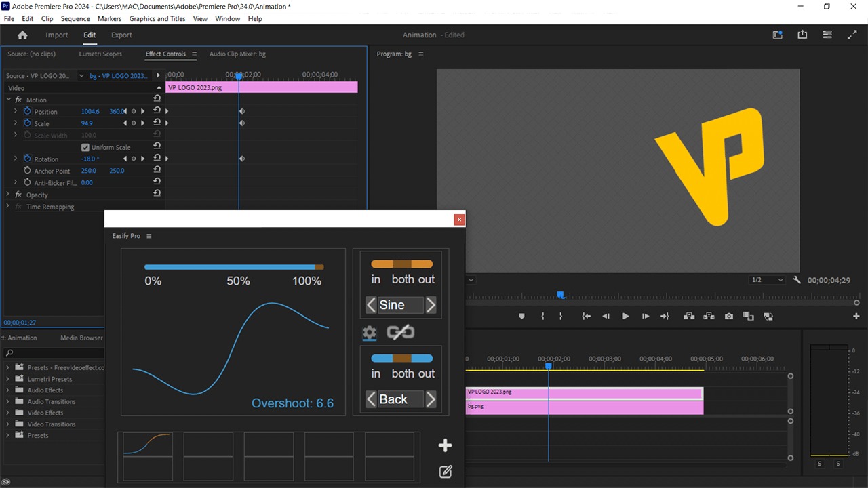Open playback resolution 1/2 dropdown
This screenshot has width=868, height=488.
click(x=767, y=280)
